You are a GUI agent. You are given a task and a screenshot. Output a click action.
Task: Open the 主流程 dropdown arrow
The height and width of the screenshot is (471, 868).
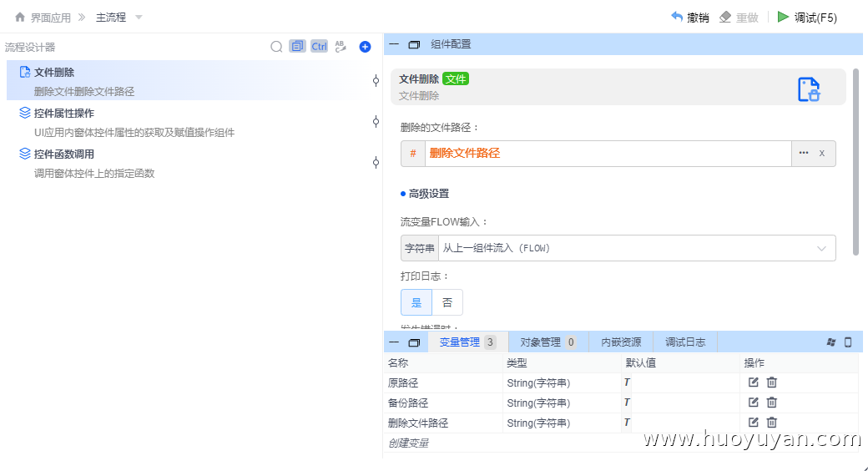click(139, 18)
